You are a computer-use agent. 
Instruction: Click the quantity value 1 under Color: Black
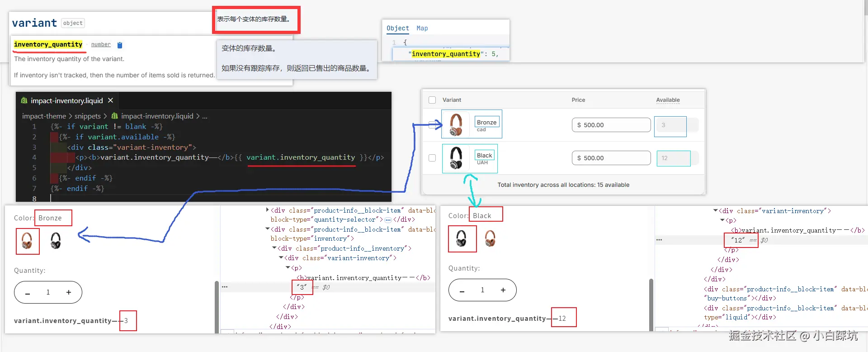point(482,290)
